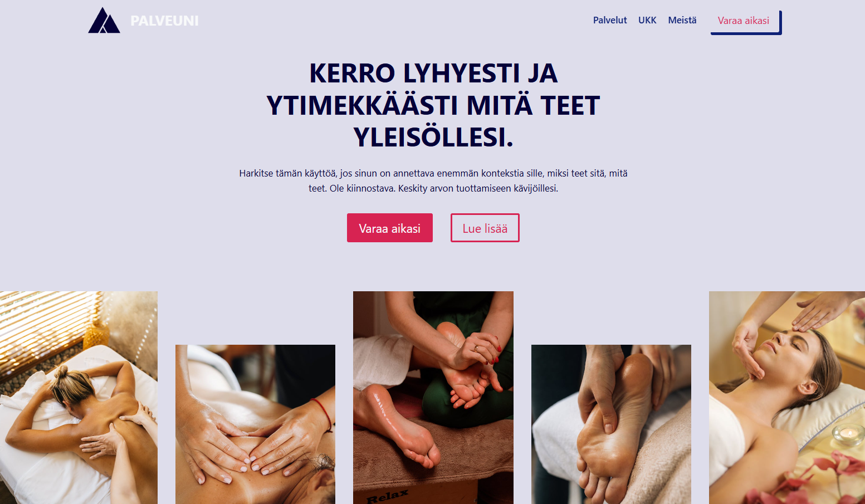Viewport: 865px width, 504px height.
Task: Click the KERRO LYHYESTI JA YTIMEKKÄÄSTI headline
Action: 433,105
